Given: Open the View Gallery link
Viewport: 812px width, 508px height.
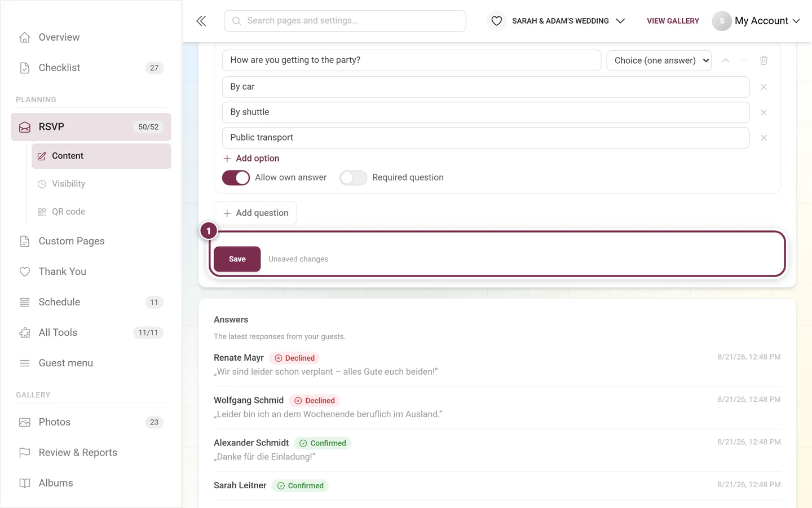Looking at the screenshot, I should 673,21.
